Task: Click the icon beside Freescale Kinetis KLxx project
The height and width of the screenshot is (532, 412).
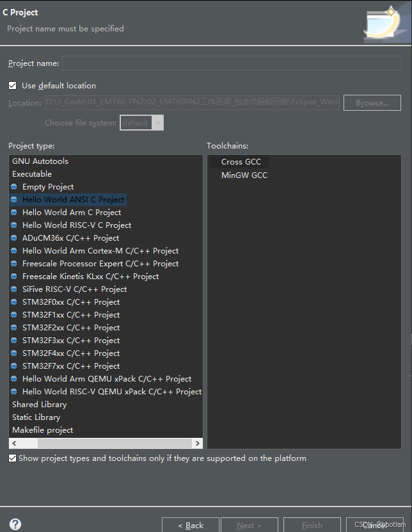Action: pyautogui.click(x=14, y=277)
